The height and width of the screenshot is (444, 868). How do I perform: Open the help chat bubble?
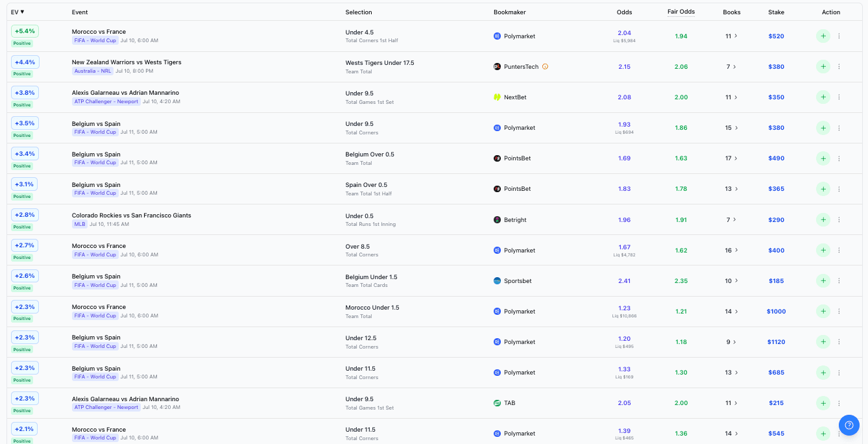[849, 425]
